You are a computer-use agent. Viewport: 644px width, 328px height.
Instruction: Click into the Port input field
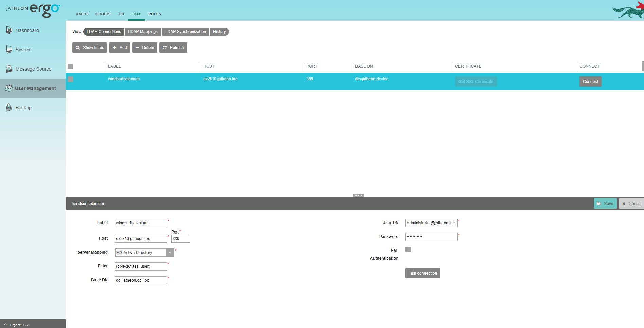[x=180, y=239]
